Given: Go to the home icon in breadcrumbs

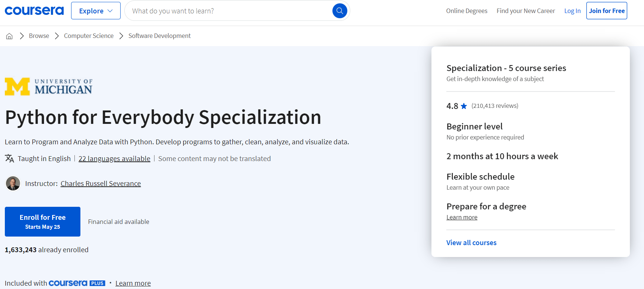Looking at the screenshot, I should [9, 36].
